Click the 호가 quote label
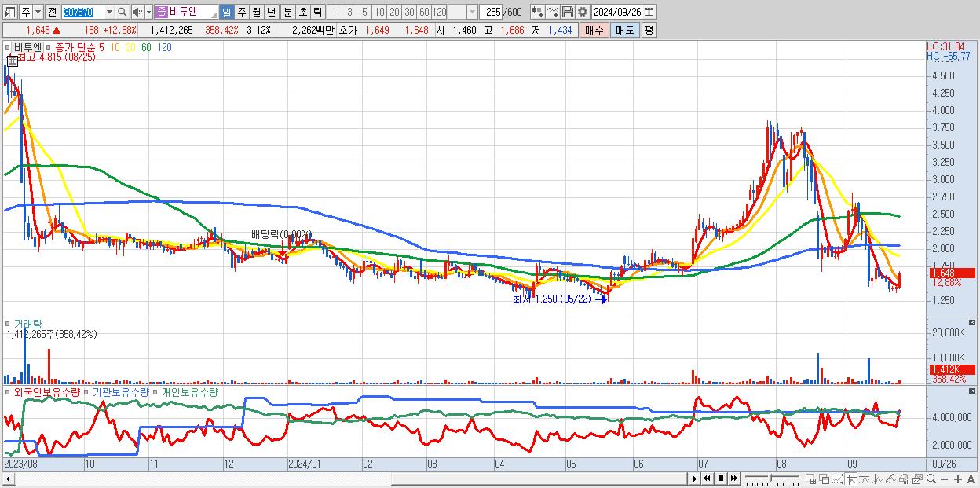 click(x=348, y=30)
